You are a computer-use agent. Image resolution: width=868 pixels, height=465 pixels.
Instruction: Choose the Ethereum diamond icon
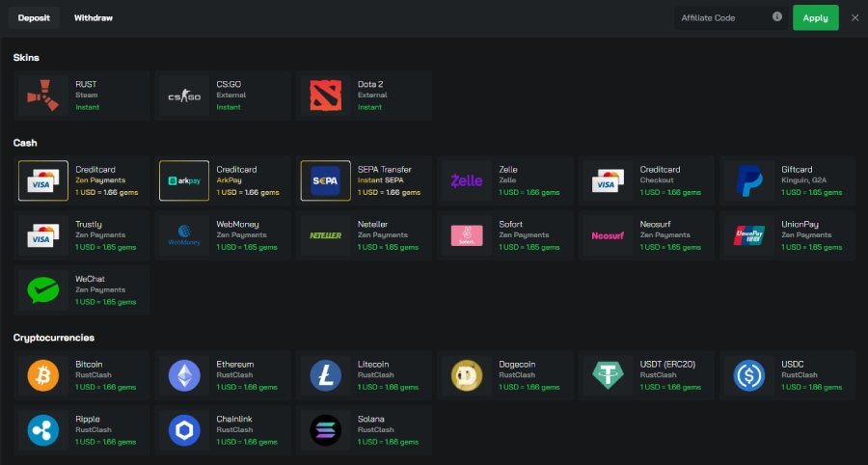point(184,375)
